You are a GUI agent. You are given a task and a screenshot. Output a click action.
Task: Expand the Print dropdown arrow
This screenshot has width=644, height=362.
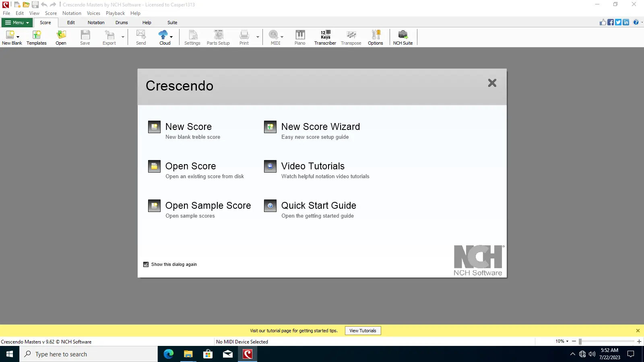[x=258, y=37]
